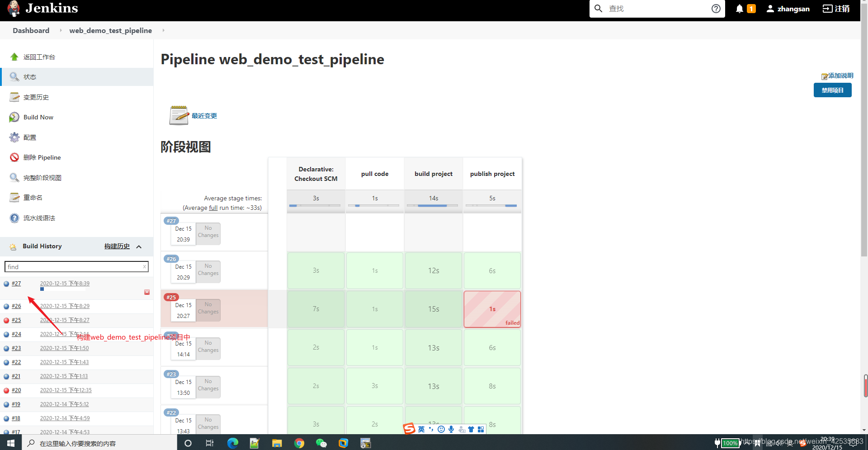Open build #23 in history
Image resolution: width=868 pixels, height=450 pixels.
[16, 348]
